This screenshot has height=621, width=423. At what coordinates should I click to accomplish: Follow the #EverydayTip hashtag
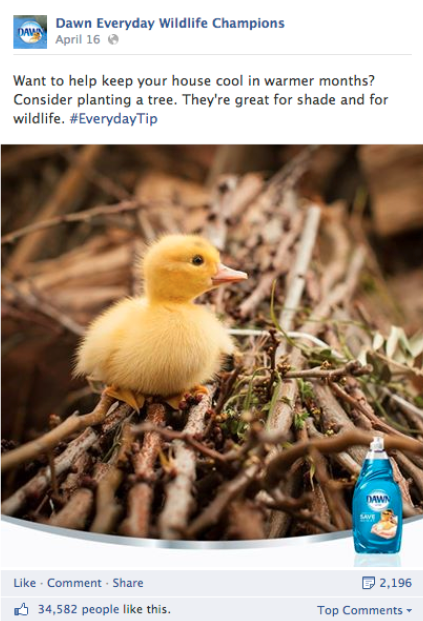114,118
